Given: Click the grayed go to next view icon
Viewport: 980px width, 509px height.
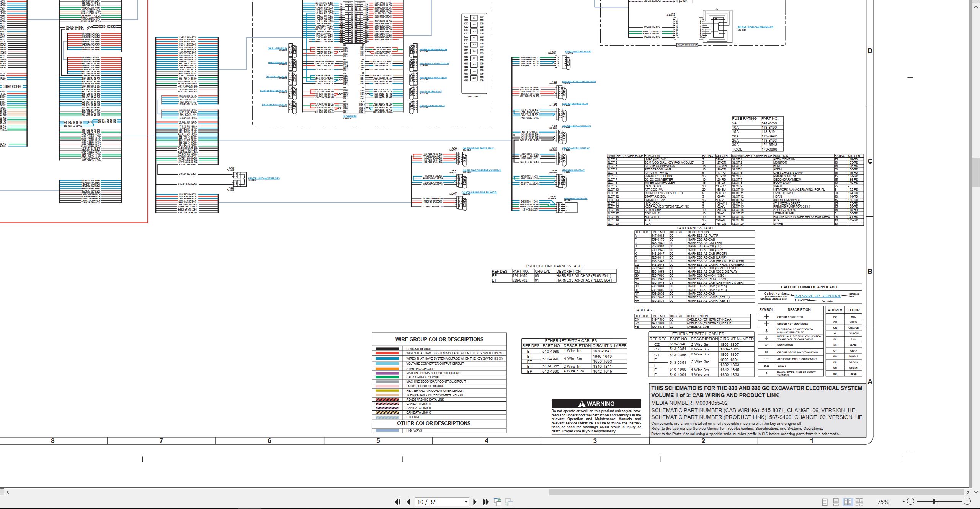Looking at the screenshot, I should tap(509, 502).
